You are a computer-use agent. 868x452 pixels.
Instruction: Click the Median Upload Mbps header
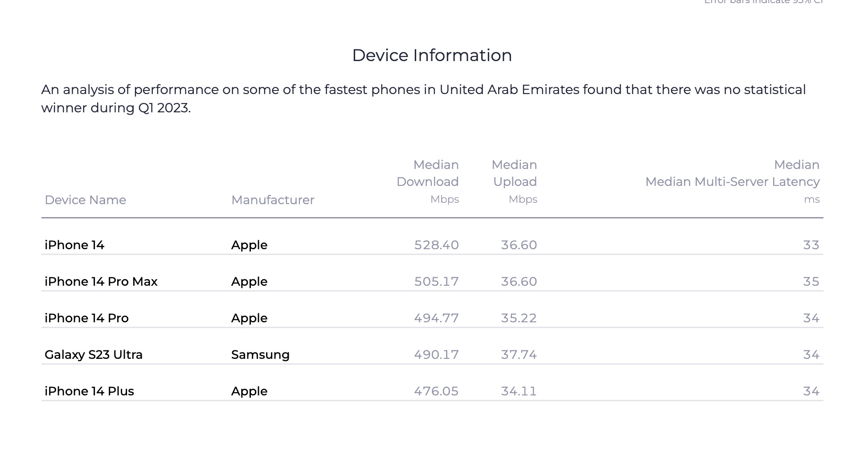(515, 181)
